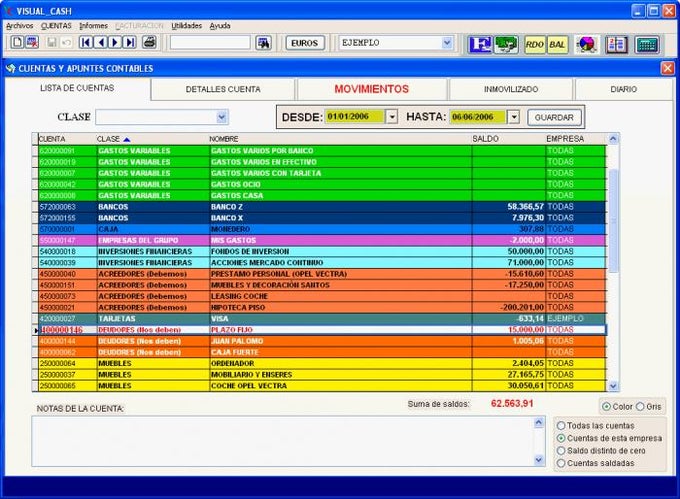Open the Utilidades menu
The width and height of the screenshot is (680, 499).
coord(186,26)
